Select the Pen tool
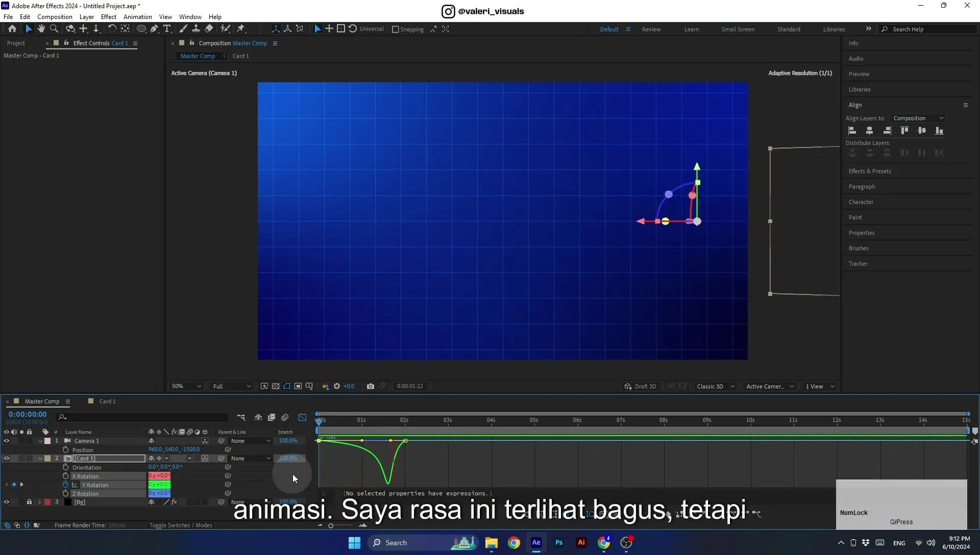The image size is (980, 555). click(x=154, y=29)
